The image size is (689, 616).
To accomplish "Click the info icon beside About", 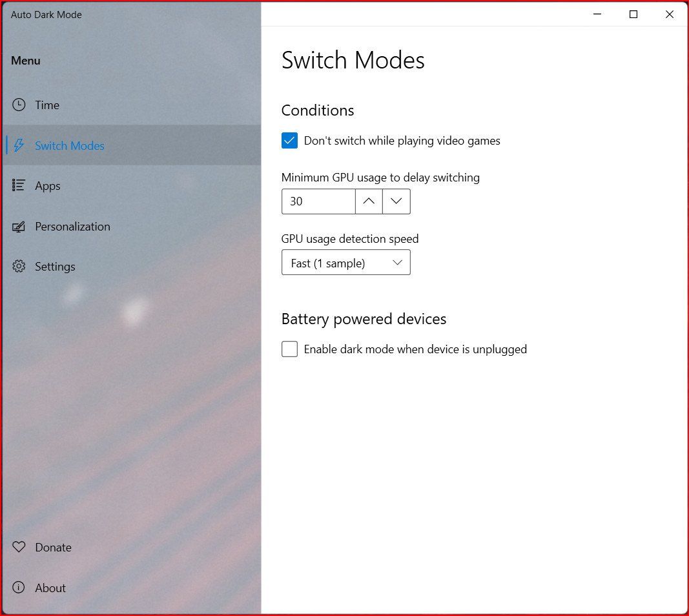I will pyautogui.click(x=19, y=588).
